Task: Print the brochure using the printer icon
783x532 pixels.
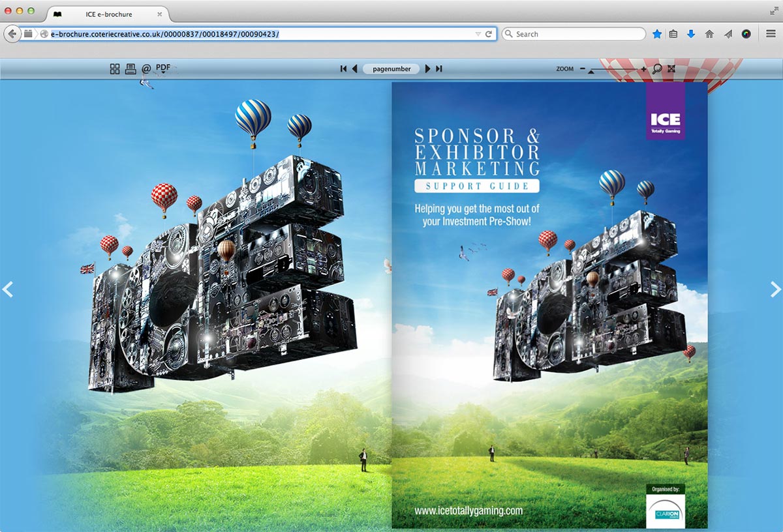Action: tap(130, 68)
